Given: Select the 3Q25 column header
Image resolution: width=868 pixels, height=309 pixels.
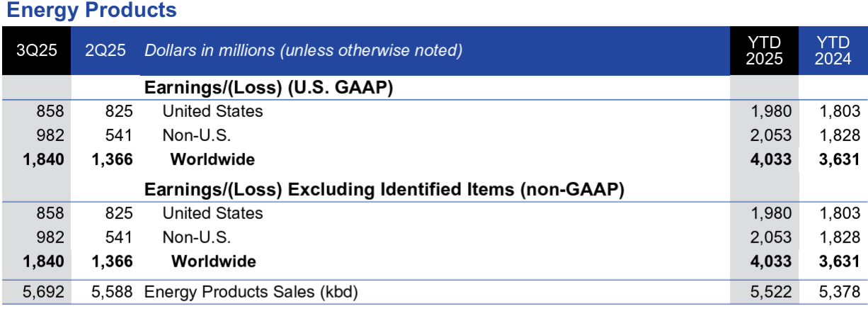Looking at the screenshot, I should (x=35, y=51).
